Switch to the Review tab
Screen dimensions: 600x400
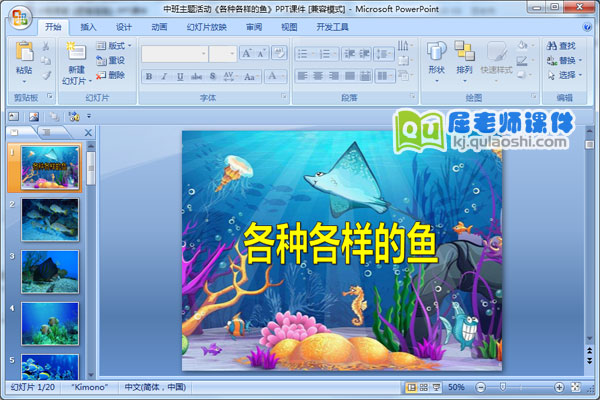254,27
